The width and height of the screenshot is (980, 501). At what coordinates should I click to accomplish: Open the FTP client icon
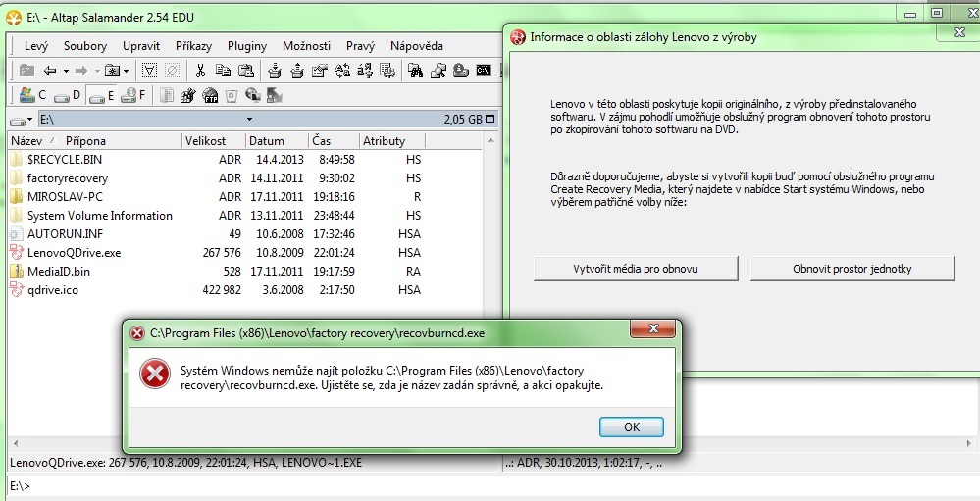click(210, 95)
